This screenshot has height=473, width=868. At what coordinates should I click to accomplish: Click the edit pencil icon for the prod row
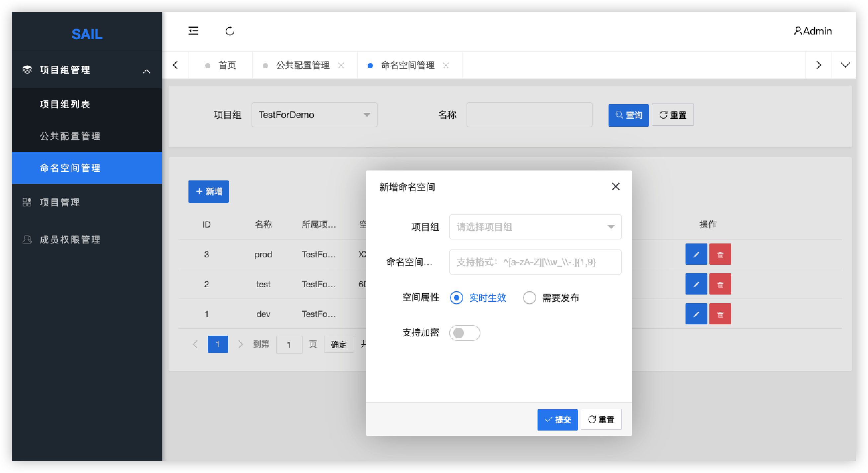pyautogui.click(x=696, y=254)
